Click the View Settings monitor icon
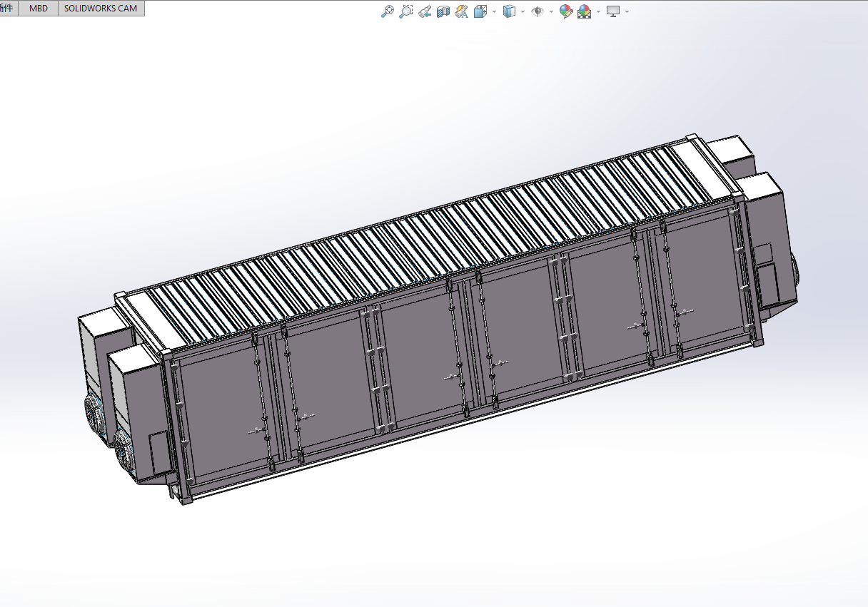Image resolution: width=868 pixels, height=607 pixels. pyautogui.click(x=612, y=11)
